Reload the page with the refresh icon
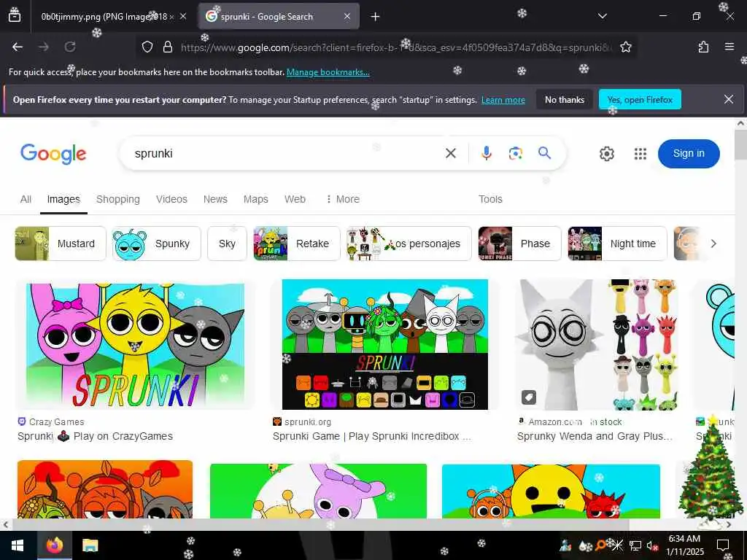 [70, 47]
